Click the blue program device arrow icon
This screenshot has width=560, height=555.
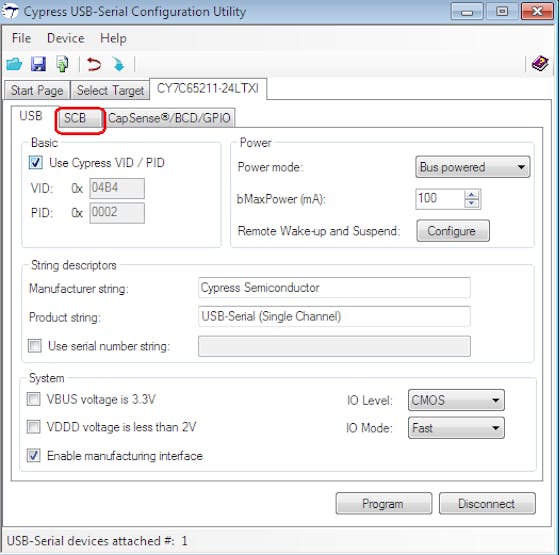118,65
